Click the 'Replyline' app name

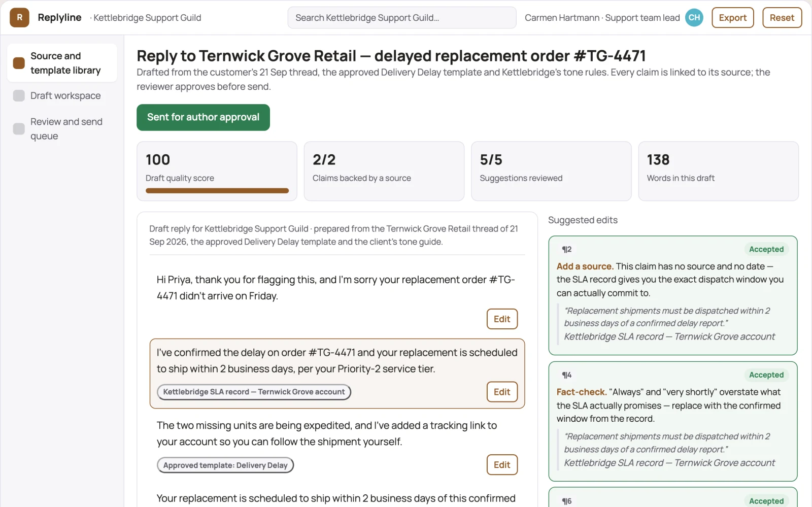(59, 17)
